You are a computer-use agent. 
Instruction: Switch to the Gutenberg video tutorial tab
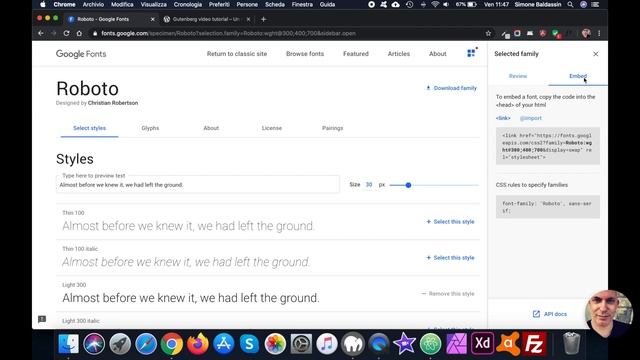(206, 19)
